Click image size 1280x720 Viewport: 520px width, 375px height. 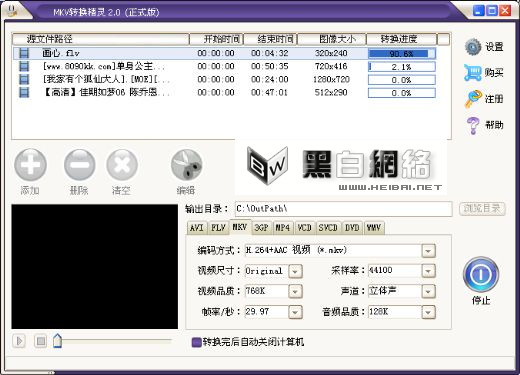pos(331,79)
